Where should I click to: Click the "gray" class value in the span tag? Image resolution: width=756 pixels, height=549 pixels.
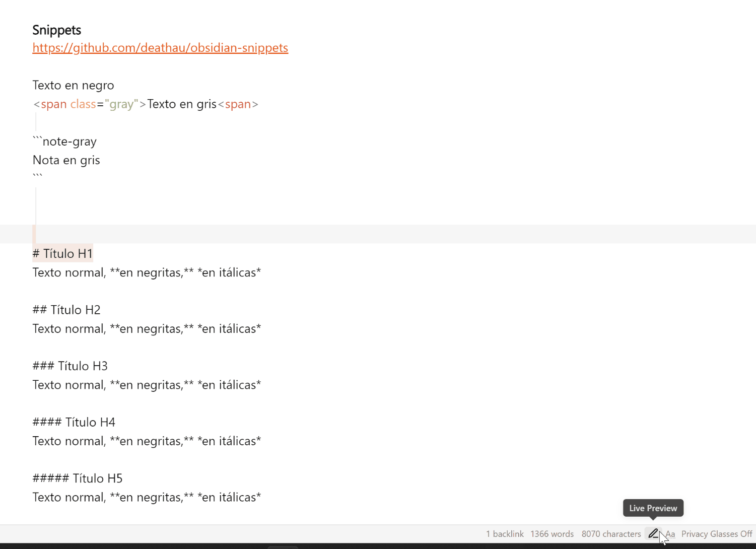click(121, 104)
